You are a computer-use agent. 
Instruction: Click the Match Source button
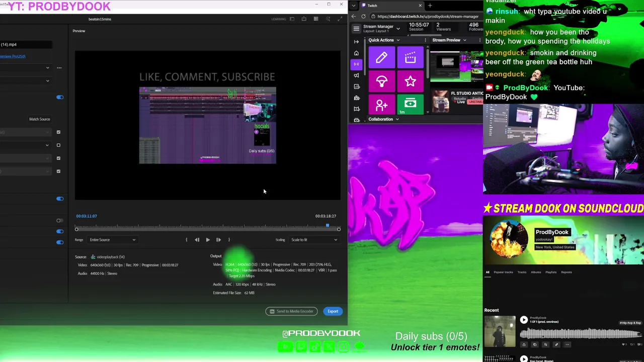(x=39, y=119)
